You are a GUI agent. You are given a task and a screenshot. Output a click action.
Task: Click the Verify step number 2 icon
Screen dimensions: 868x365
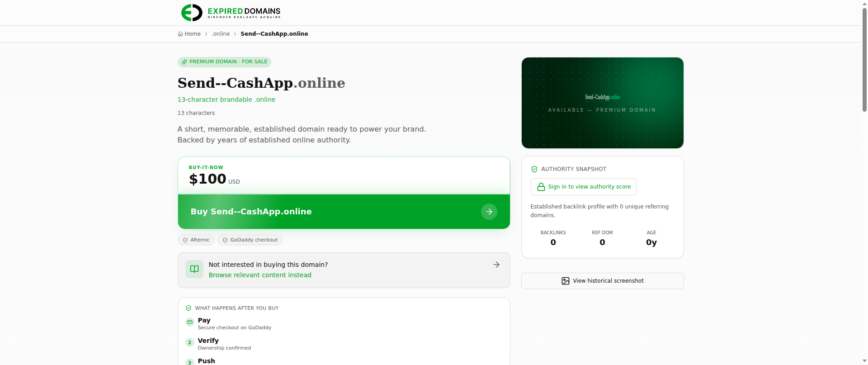[x=190, y=342]
